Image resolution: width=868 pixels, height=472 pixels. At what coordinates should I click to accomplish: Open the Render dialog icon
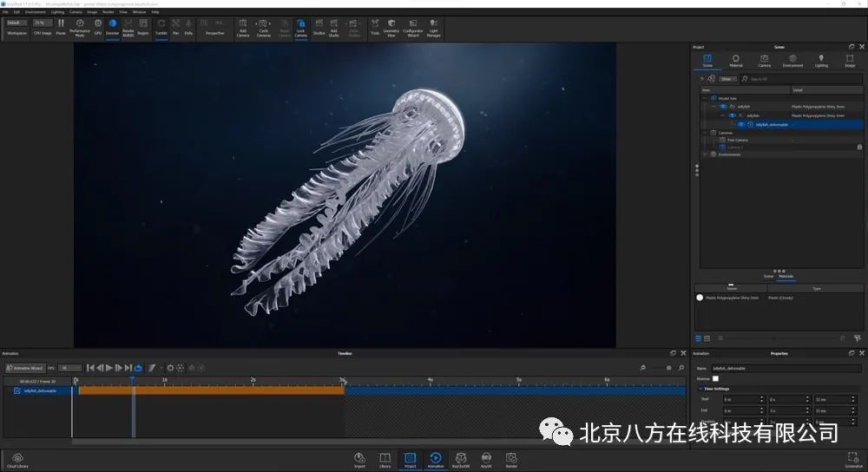pyautogui.click(x=511, y=460)
